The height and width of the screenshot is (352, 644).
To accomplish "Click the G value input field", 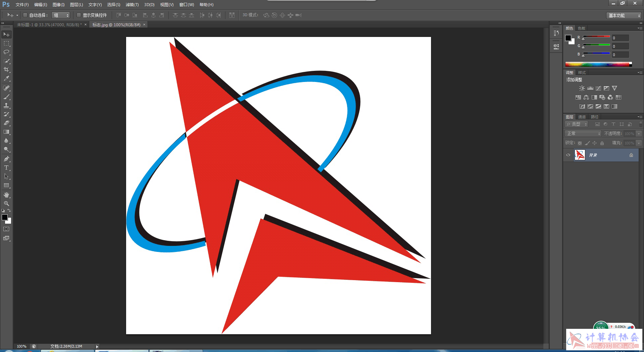I will [620, 46].
